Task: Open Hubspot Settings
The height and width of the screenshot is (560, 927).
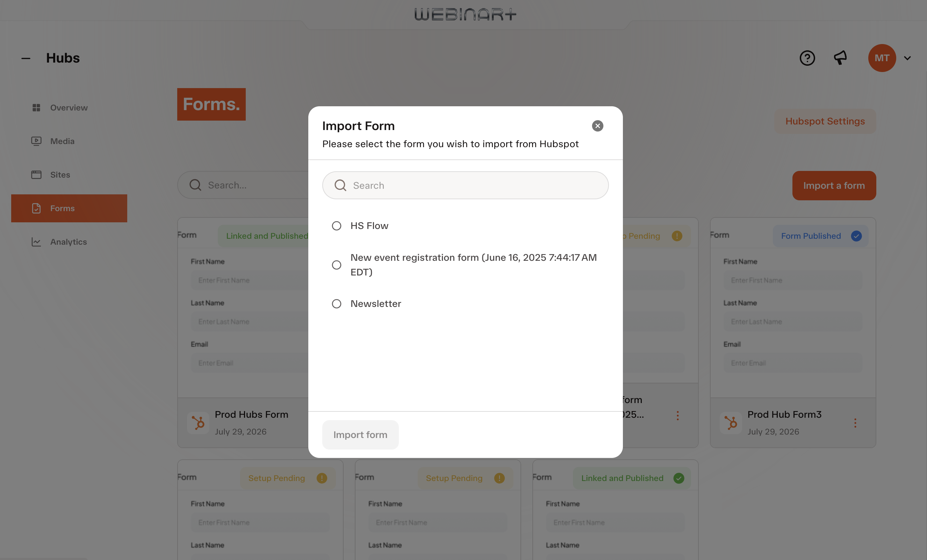Action: 825,121
